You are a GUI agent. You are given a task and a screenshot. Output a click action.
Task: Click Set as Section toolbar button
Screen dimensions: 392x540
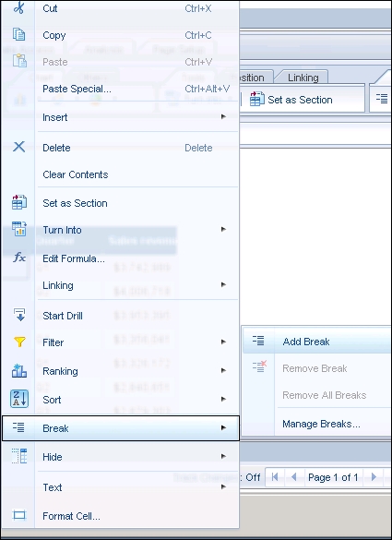coord(291,100)
